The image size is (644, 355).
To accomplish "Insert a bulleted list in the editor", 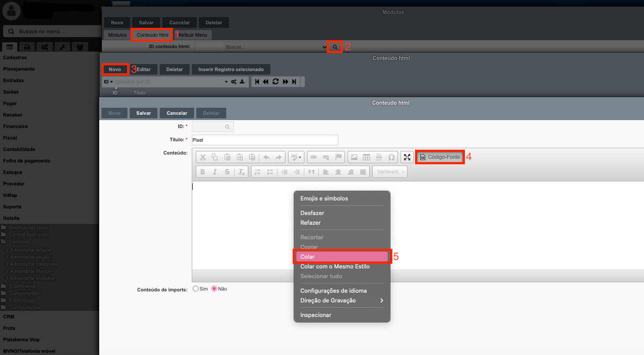I will click(x=270, y=172).
